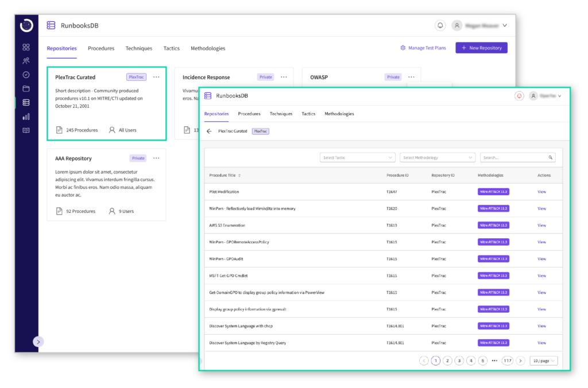
Task: Switch to Procedures tab in front window
Action: click(x=249, y=114)
